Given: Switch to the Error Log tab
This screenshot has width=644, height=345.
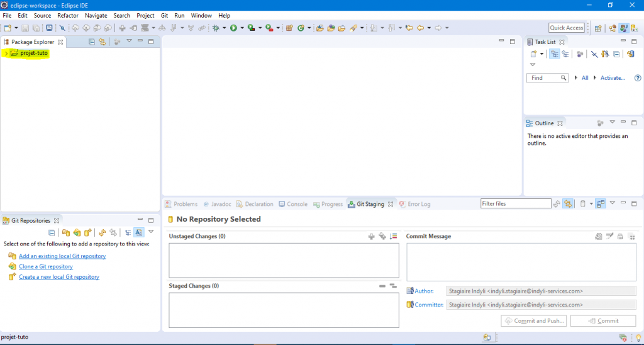Looking at the screenshot, I should (415, 204).
